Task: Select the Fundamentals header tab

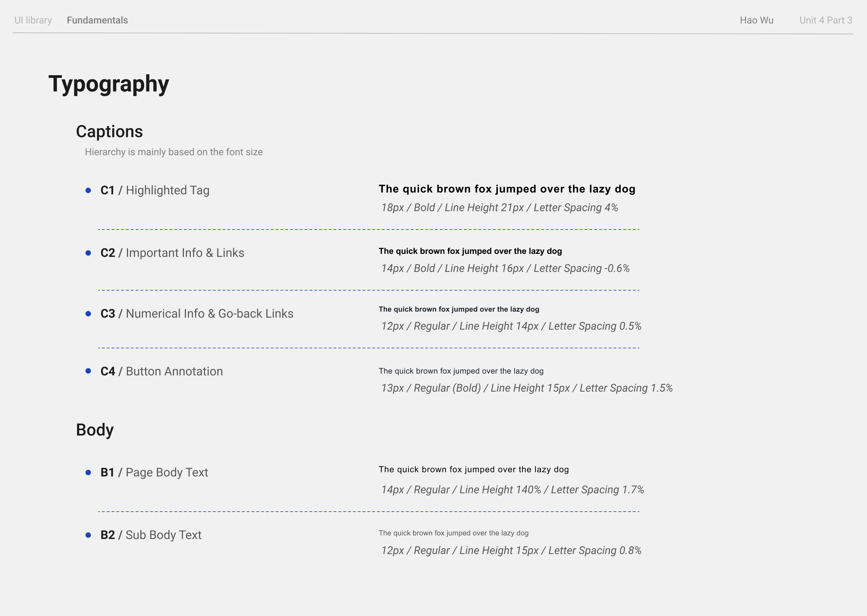Action: tap(97, 20)
